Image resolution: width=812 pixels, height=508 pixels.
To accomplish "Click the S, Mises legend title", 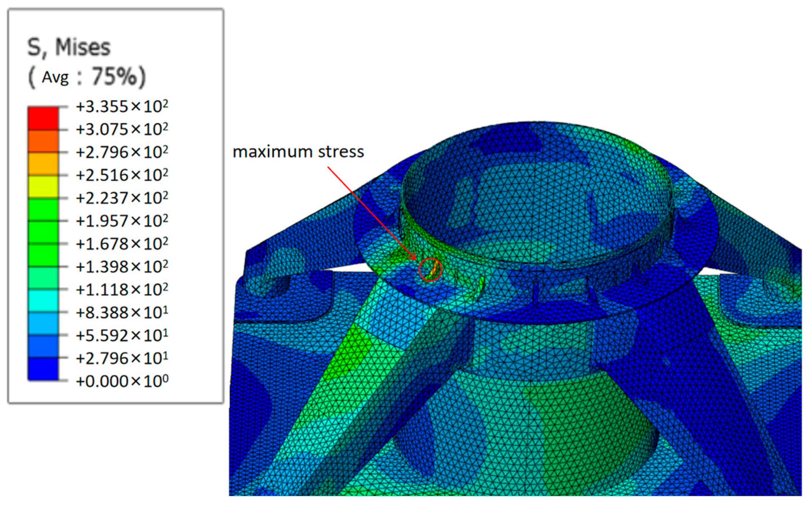I will pos(69,47).
